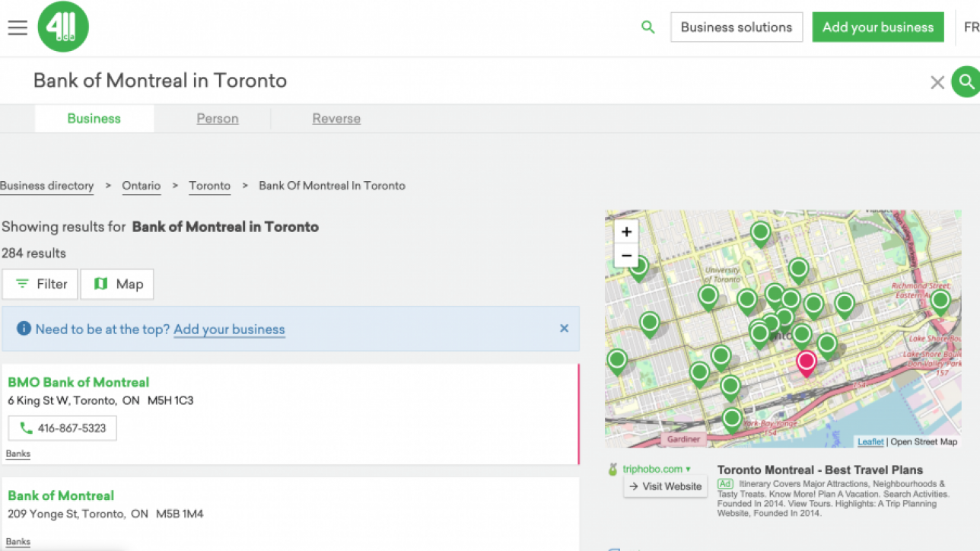Open the Leaflet attribution link
This screenshot has height=551, width=980.
point(870,441)
